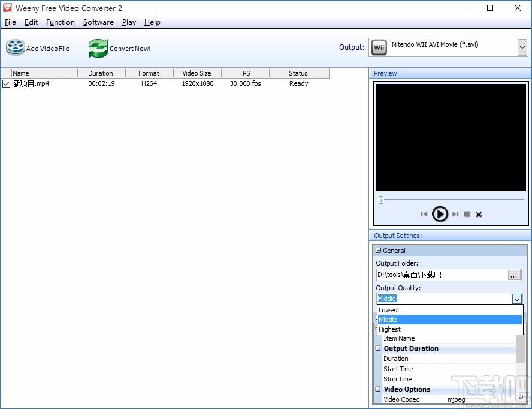Select Highest from the Output Quality list

[389, 329]
